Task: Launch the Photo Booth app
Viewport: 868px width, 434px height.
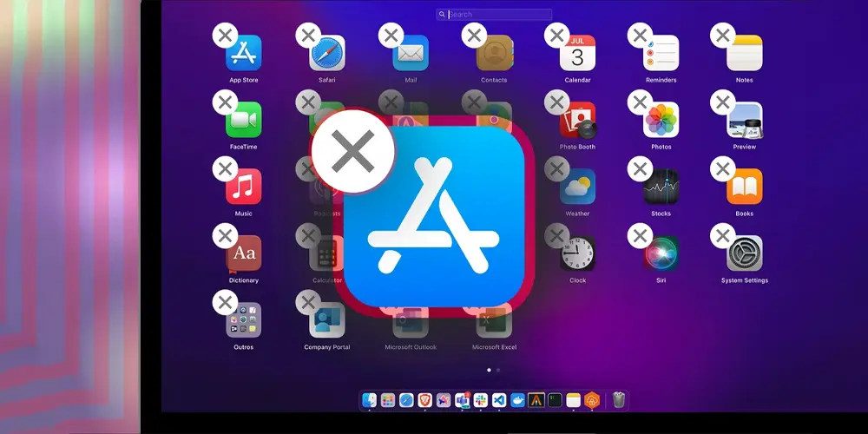Action: [x=577, y=120]
